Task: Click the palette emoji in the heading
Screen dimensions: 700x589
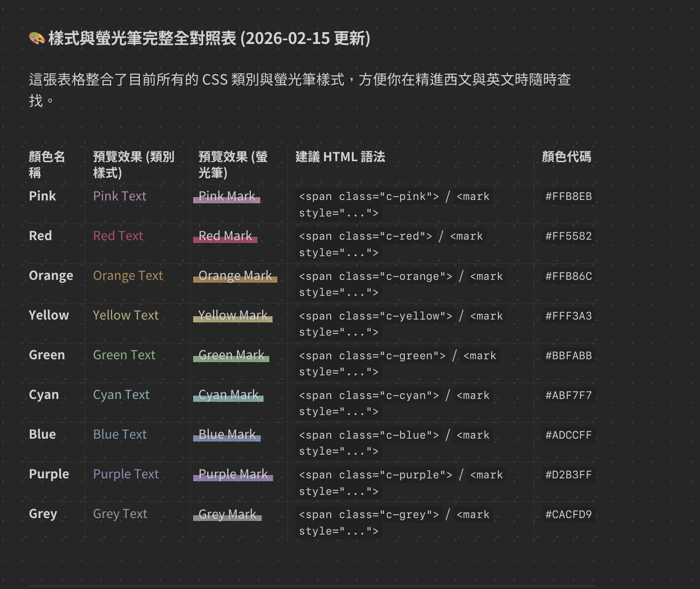Action: [x=37, y=38]
